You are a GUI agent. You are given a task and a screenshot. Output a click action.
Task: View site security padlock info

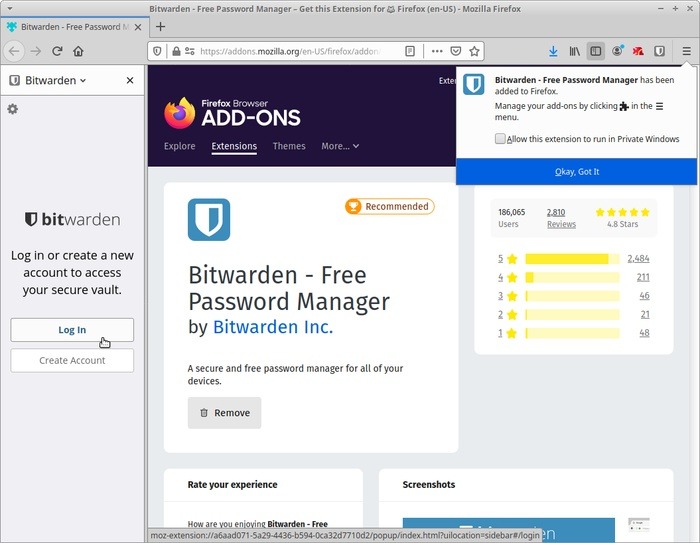(x=176, y=51)
